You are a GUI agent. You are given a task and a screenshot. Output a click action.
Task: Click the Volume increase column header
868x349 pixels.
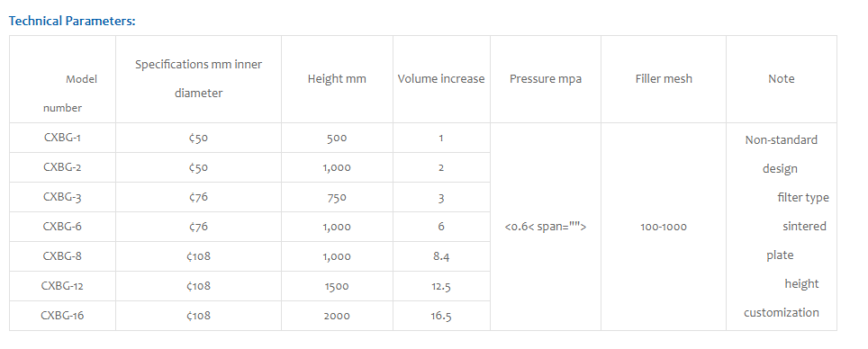click(441, 79)
